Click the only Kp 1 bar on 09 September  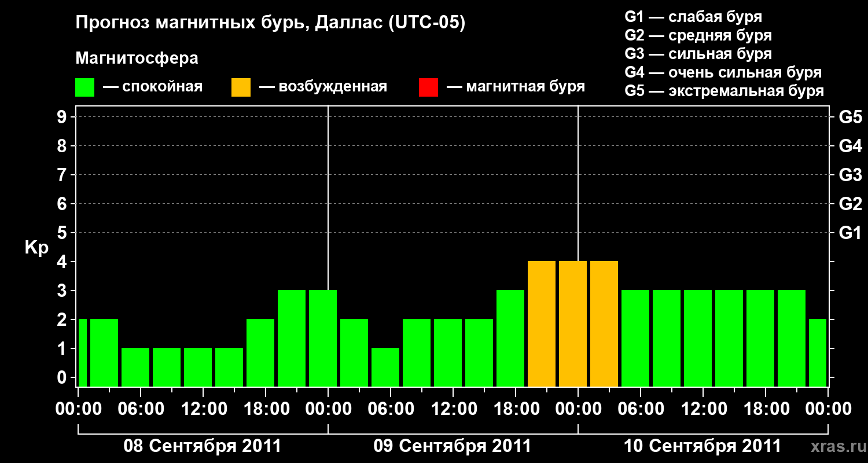coord(385,367)
